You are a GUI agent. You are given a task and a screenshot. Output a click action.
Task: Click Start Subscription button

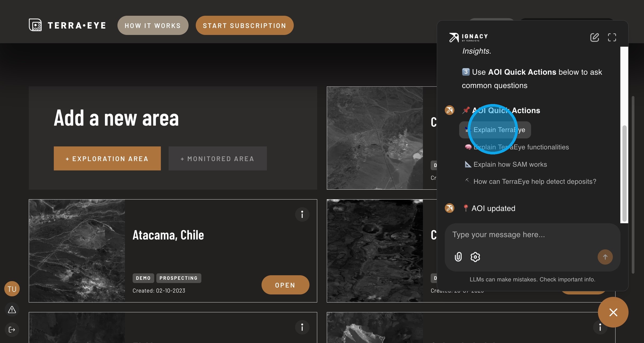pyautogui.click(x=244, y=26)
